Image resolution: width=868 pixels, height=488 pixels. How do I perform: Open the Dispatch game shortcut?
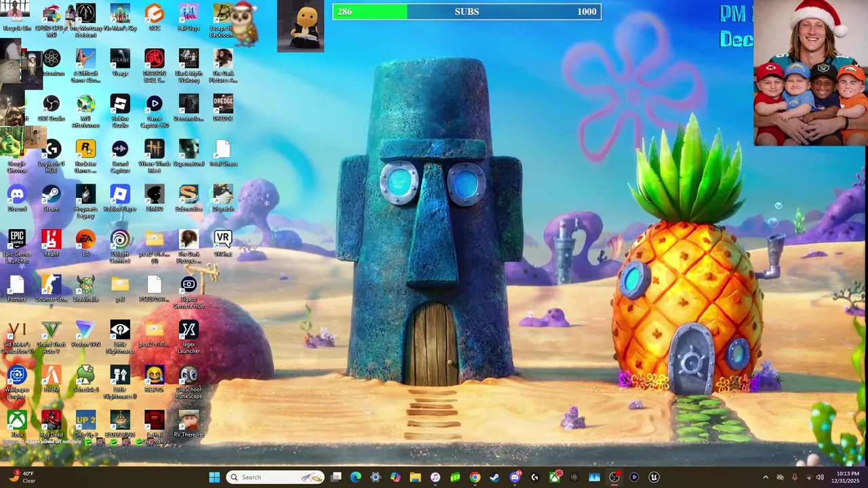point(223,198)
